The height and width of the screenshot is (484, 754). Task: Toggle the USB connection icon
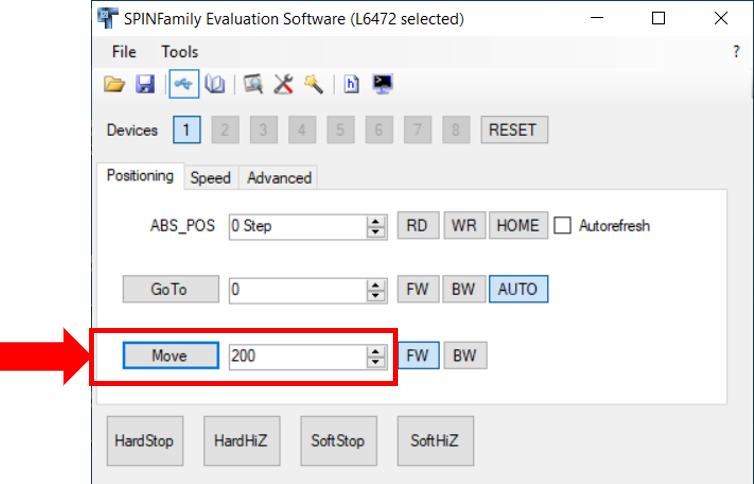184,84
